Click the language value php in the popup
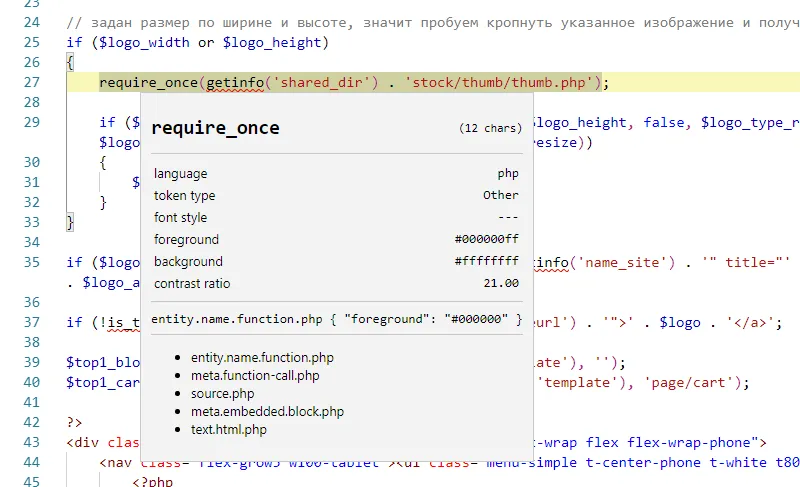800x487 pixels. pyautogui.click(x=508, y=174)
